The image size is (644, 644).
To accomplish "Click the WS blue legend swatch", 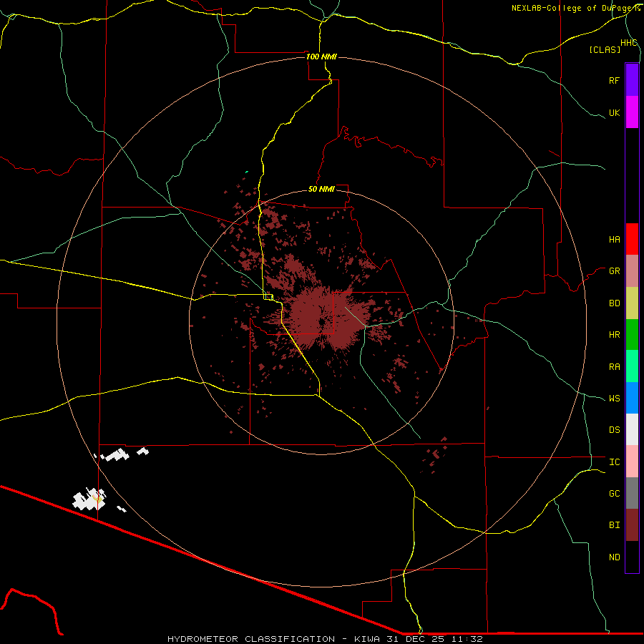I will pyautogui.click(x=632, y=398).
